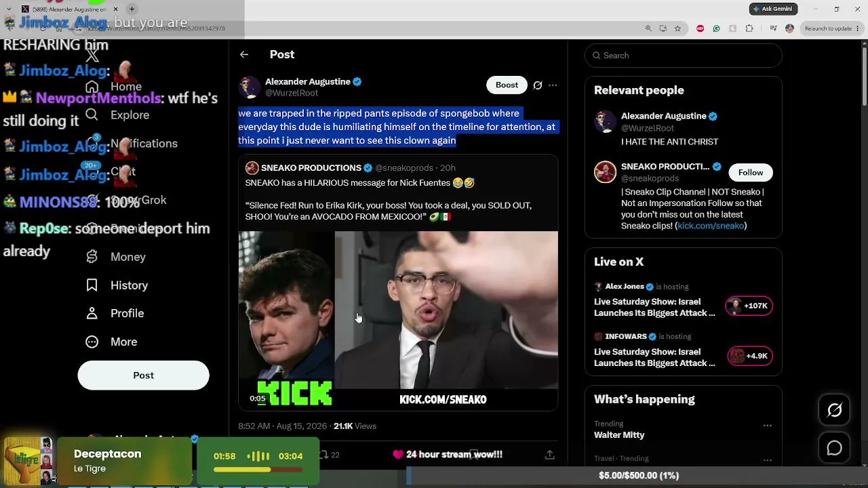The width and height of the screenshot is (868, 488).
Task: Click the Ask Gemini button
Action: tap(773, 9)
